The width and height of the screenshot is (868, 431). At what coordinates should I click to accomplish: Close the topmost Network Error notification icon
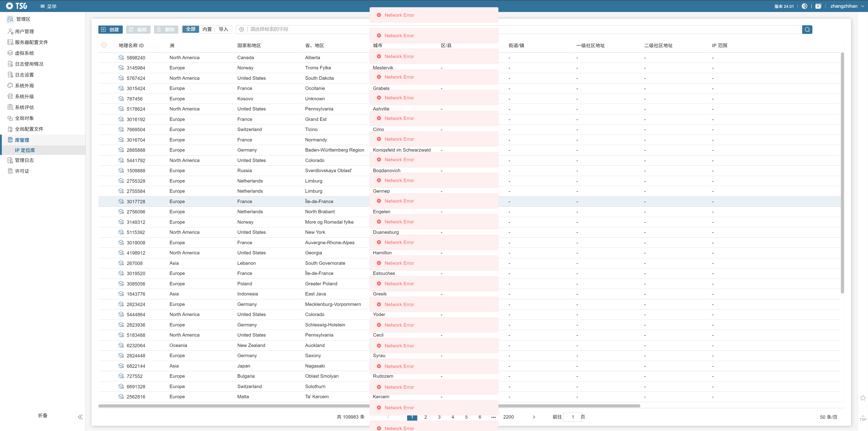(379, 15)
